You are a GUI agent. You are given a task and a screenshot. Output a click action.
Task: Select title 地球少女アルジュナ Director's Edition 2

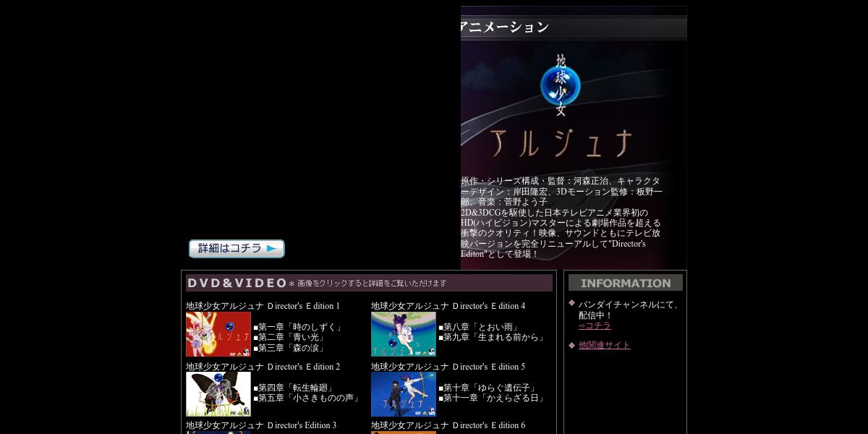coord(263,367)
